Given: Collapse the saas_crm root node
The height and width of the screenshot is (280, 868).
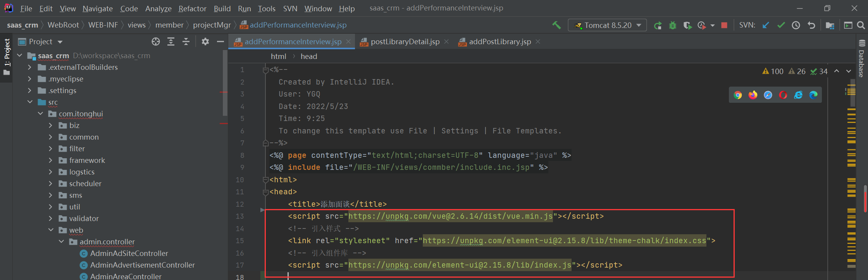Looking at the screenshot, I should (x=20, y=55).
